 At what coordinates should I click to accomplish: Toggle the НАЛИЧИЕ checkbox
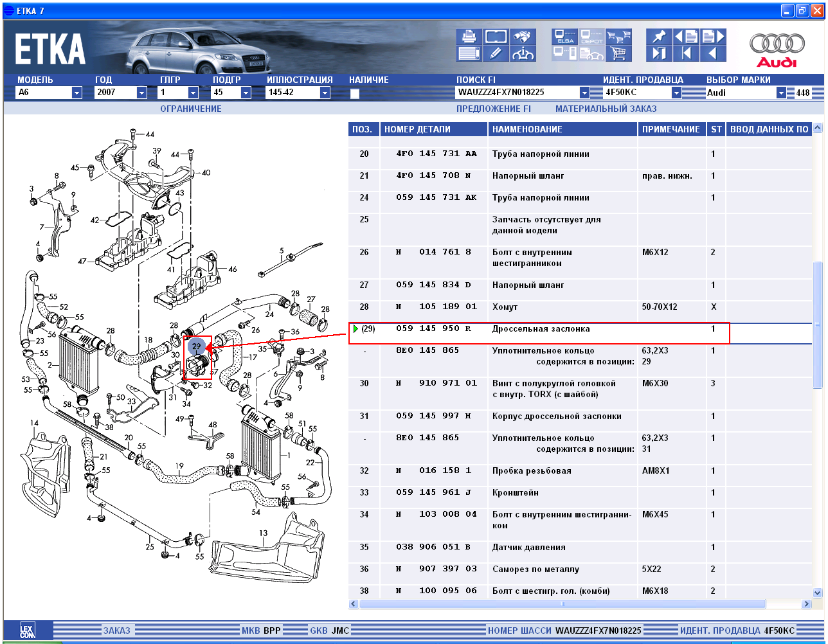tap(354, 94)
